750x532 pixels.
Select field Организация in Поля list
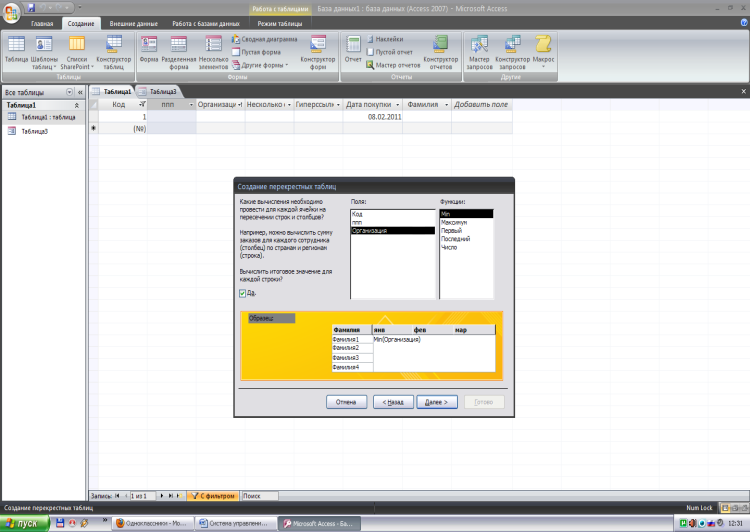tap(393, 231)
